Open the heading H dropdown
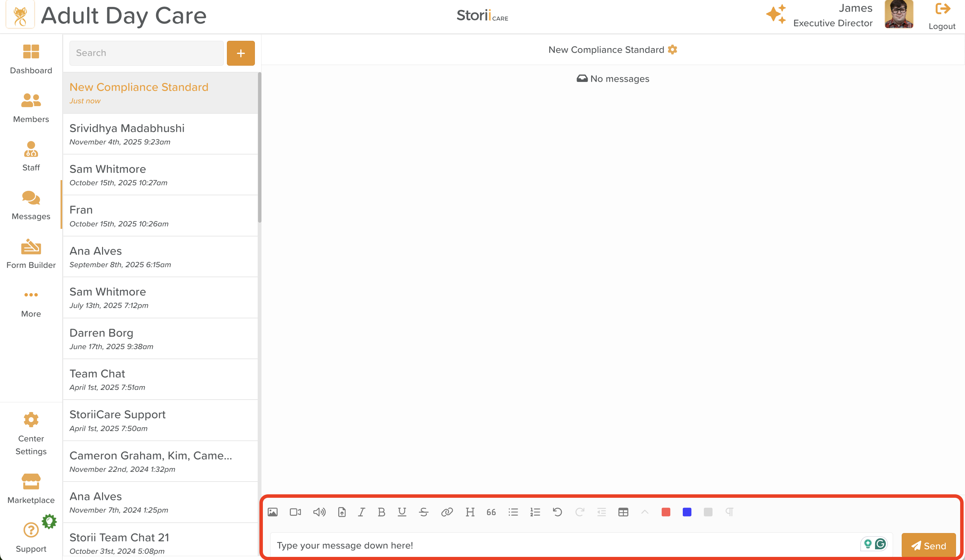This screenshot has width=965, height=560. click(470, 512)
